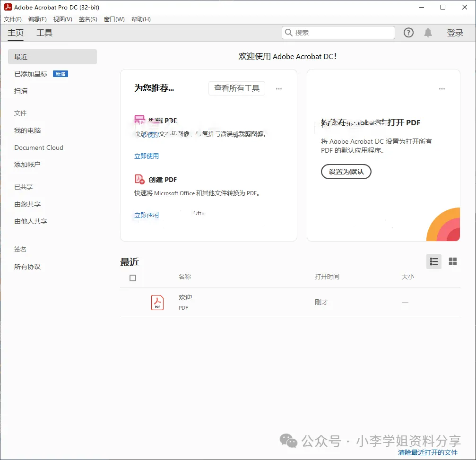Click 清除最近打开的文件 link

click(427, 452)
